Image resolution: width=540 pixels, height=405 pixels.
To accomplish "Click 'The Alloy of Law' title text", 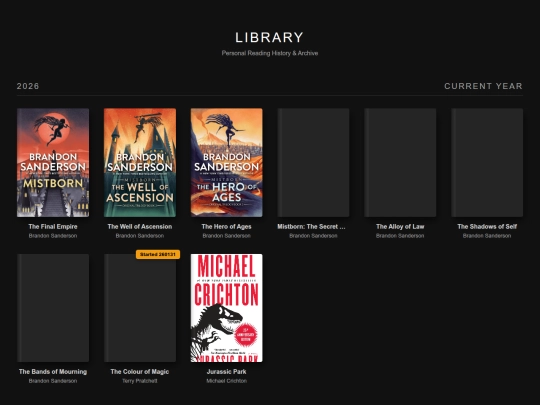I will pos(400,227).
